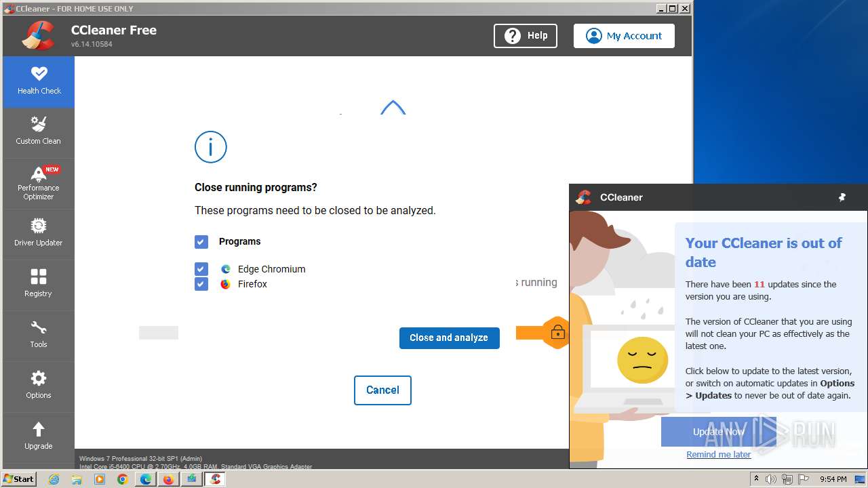Open Custom Clean in the sidebar
This screenshot has height=488, width=868.
pos(39,133)
